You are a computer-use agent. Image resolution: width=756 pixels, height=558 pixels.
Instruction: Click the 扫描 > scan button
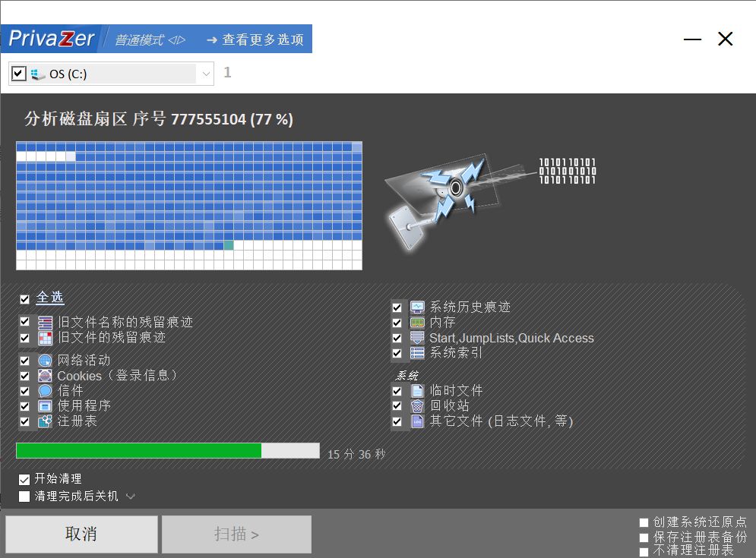pyautogui.click(x=236, y=534)
